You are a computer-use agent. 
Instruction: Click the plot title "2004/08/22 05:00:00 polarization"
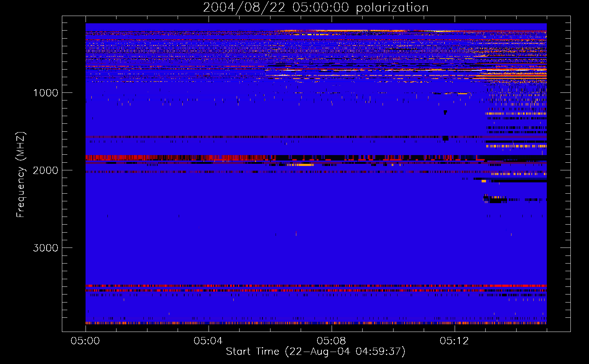coord(316,8)
